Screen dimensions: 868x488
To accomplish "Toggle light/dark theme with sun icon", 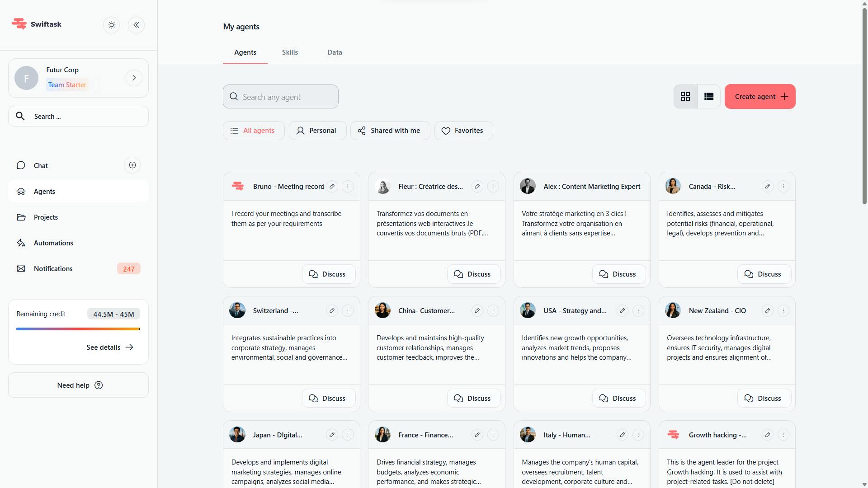I will pyautogui.click(x=111, y=25).
